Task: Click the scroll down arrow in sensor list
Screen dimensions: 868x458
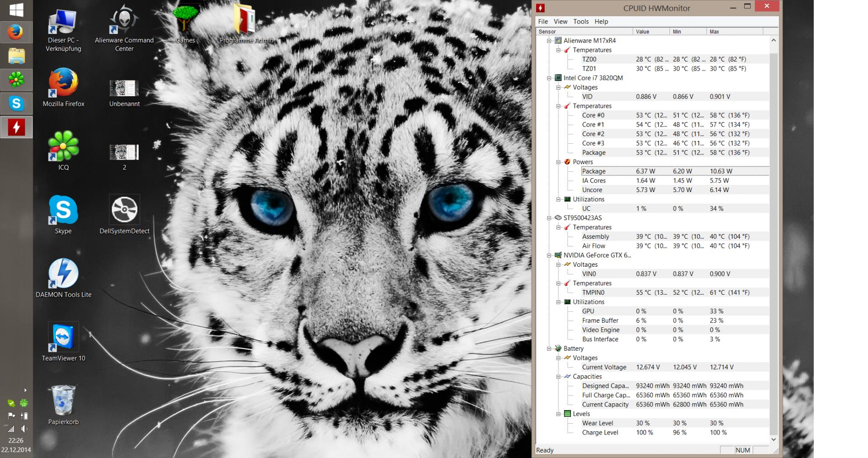Action: (774, 439)
